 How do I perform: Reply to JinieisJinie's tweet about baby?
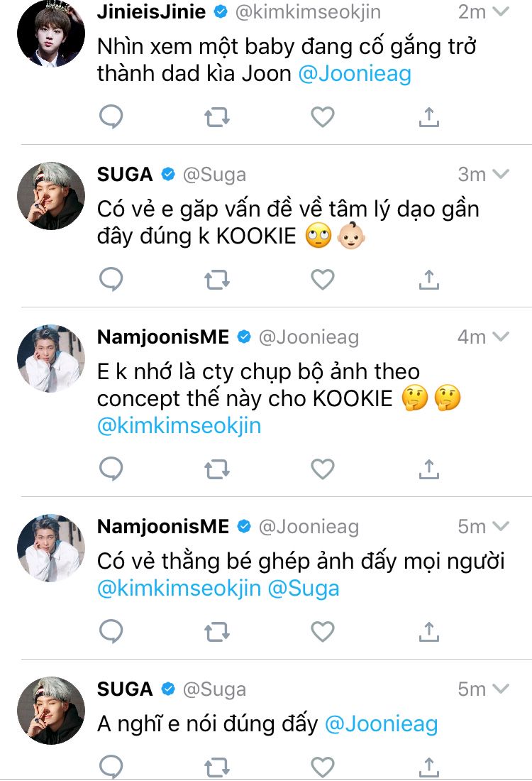[x=111, y=117]
